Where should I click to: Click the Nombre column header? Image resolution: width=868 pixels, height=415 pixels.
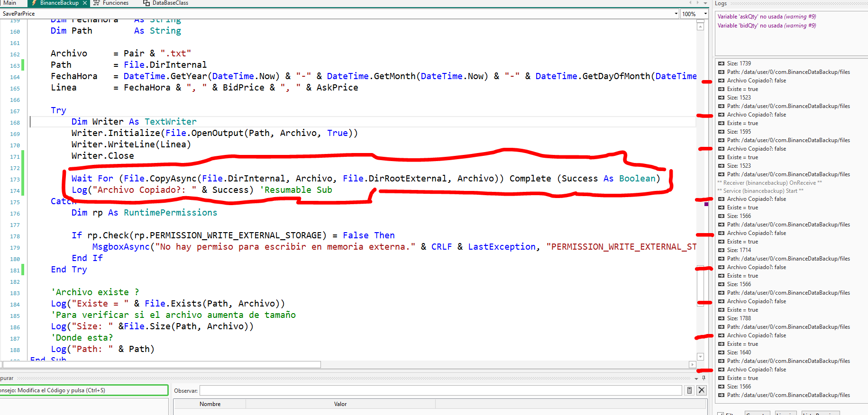[x=210, y=404]
